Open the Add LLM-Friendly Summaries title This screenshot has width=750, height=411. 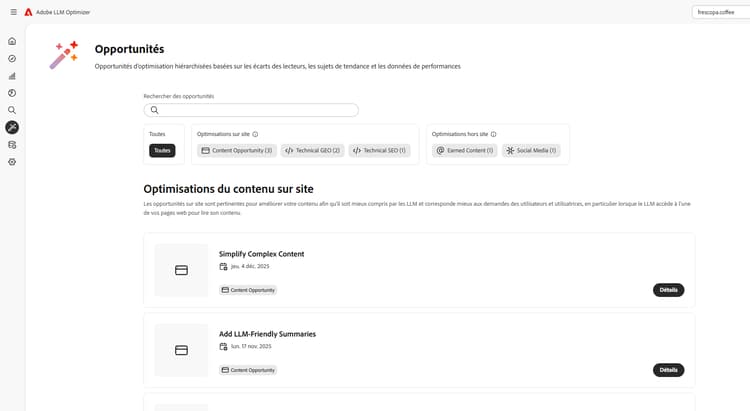coord(267,334)
